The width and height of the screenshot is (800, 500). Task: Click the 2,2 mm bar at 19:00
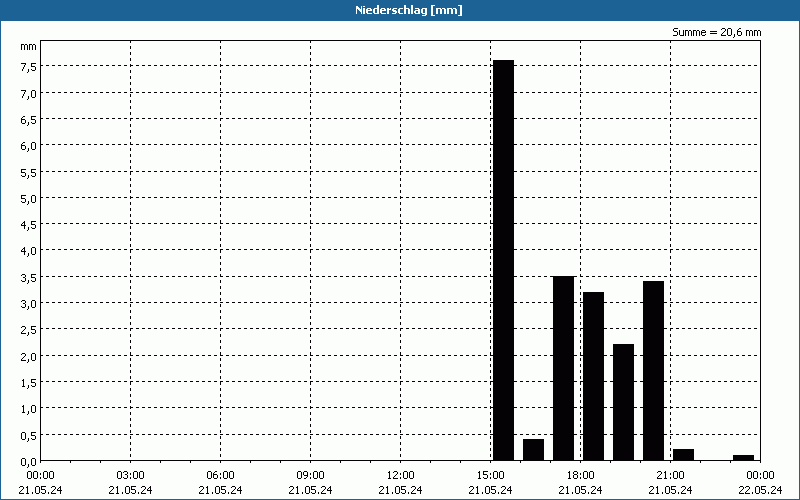pyautogui.click(x=623, y=402)
